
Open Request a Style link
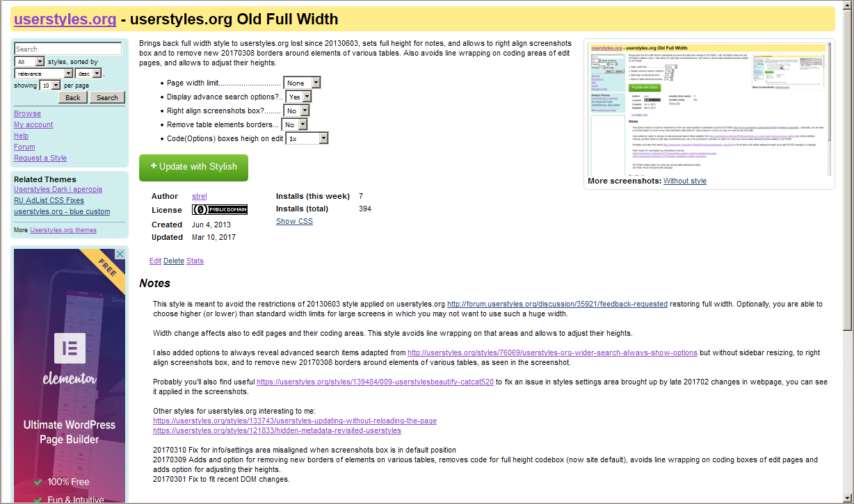(x=40, y=158)
